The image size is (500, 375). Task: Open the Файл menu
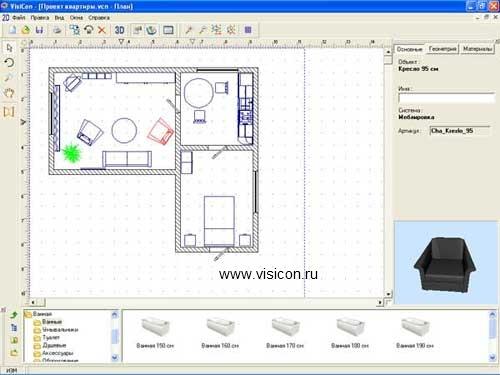[x=19, y=17]
